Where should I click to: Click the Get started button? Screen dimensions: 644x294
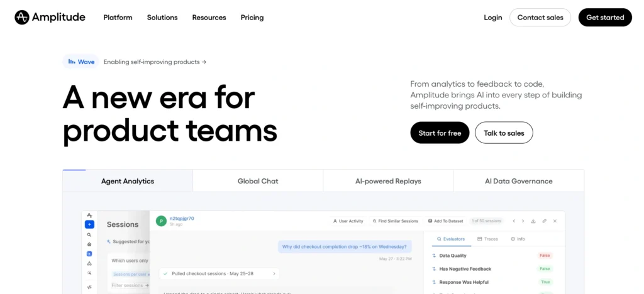pyautogui.click(x=605, y=18)
